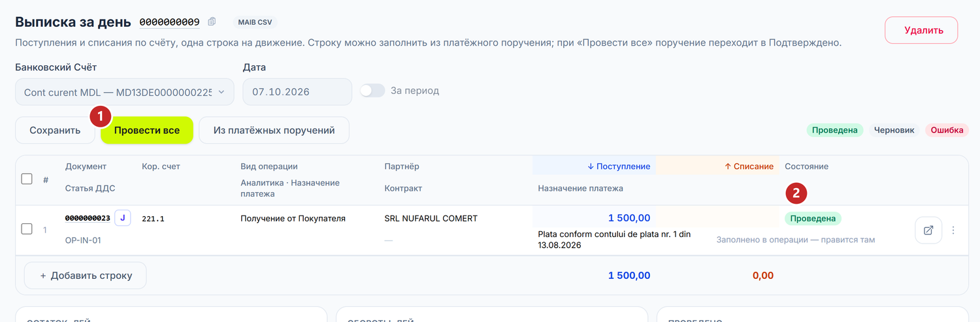Click the Plata conform contului payment purpose

tap(614, 240)
